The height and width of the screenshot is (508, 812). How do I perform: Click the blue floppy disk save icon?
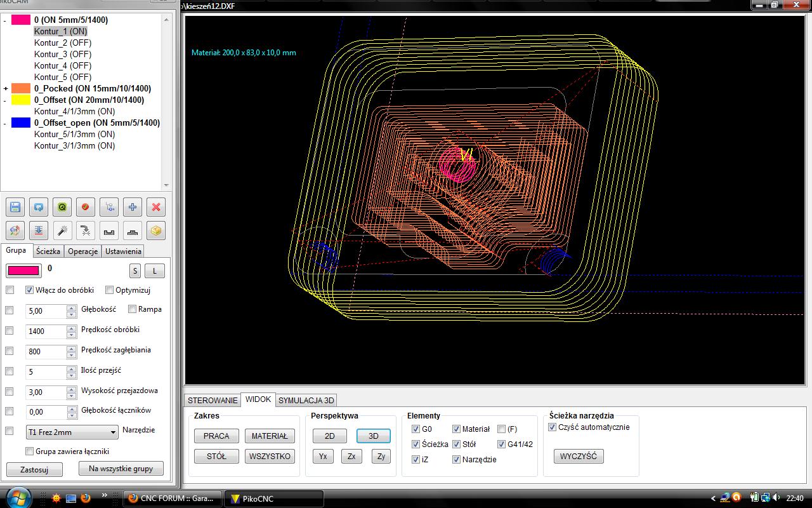(x=15, y=207)
